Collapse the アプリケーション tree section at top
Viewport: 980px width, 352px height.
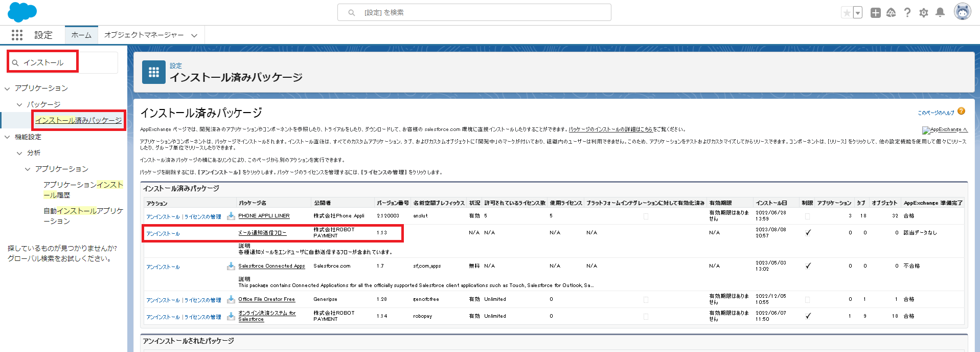click(x=7, y=89)
